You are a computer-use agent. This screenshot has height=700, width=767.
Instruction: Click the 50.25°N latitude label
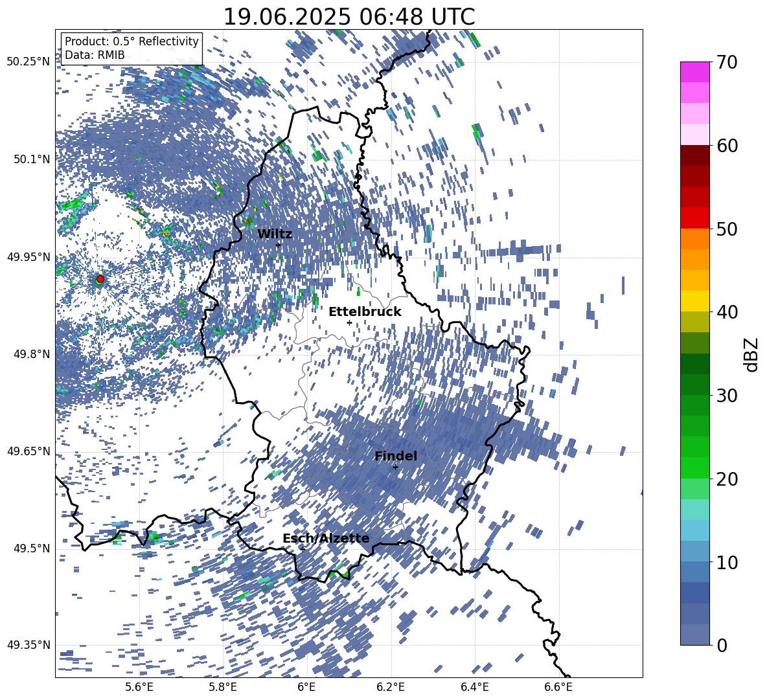[x=29, y=62]
